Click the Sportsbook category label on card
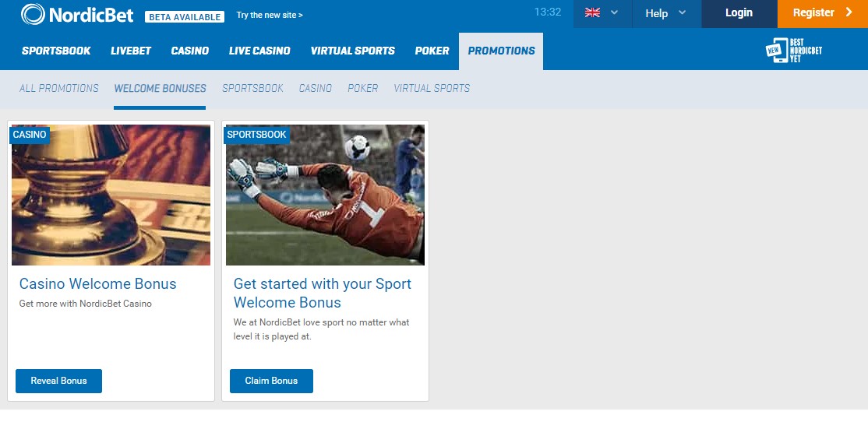The width and height of the screenshot is (868, 422). [256, 135]
